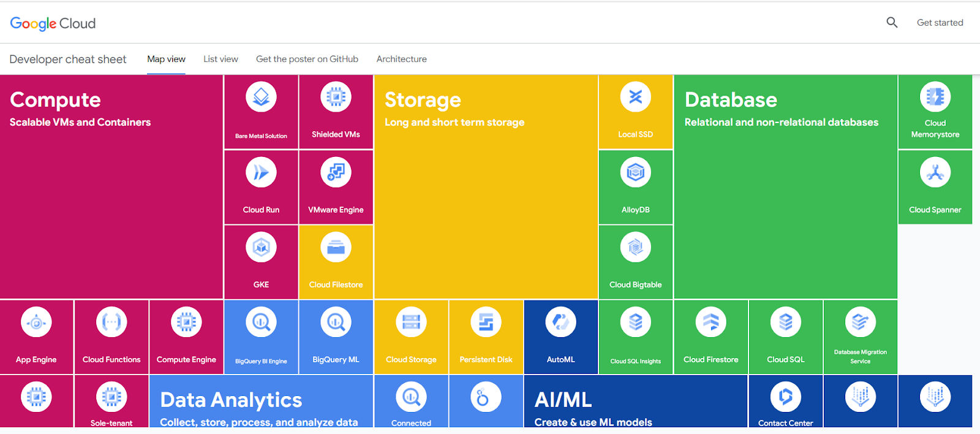The image size is (980, 434).
Task: Open the Data Analytics category block
Action: coord(261,401)
